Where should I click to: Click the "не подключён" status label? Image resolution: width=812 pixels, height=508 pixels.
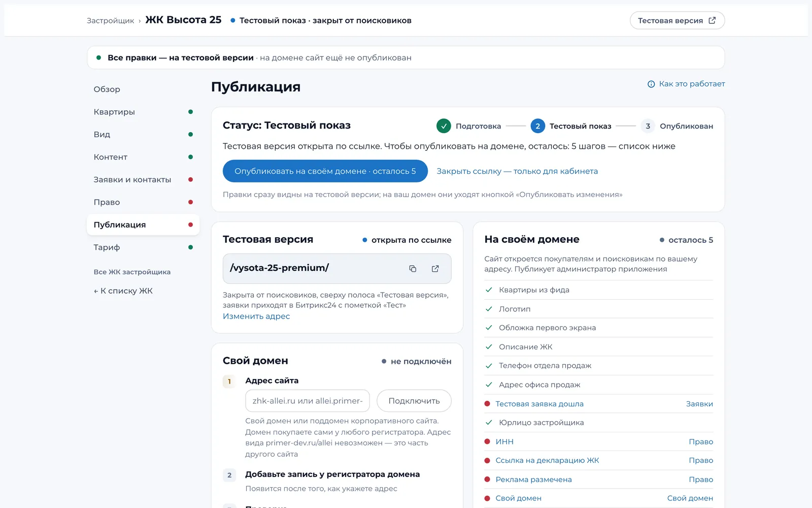[417, 361]
